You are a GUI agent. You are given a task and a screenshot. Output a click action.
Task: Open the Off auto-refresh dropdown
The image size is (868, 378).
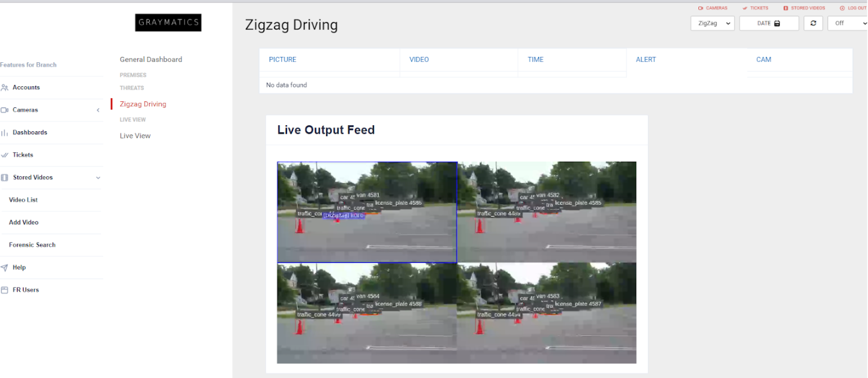[848, 23]
